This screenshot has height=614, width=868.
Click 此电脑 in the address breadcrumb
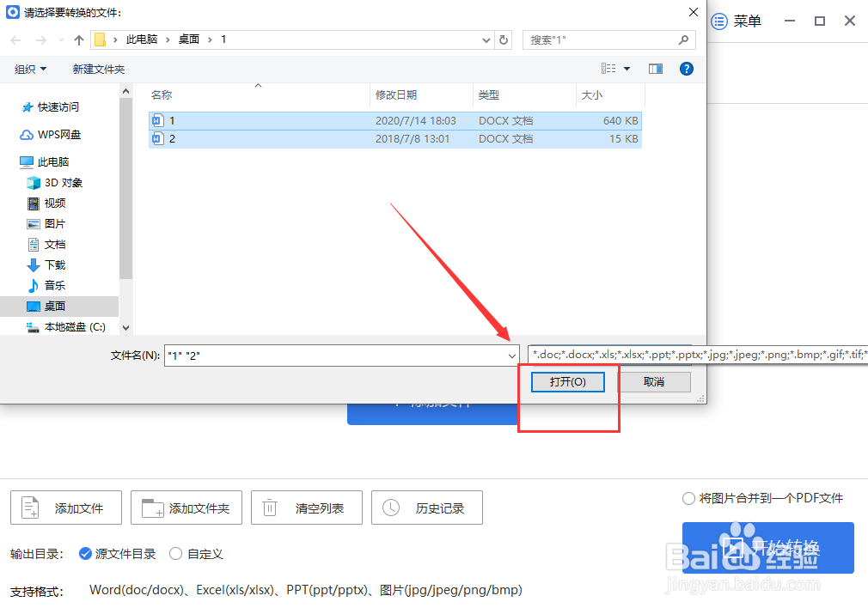point(142,40)
